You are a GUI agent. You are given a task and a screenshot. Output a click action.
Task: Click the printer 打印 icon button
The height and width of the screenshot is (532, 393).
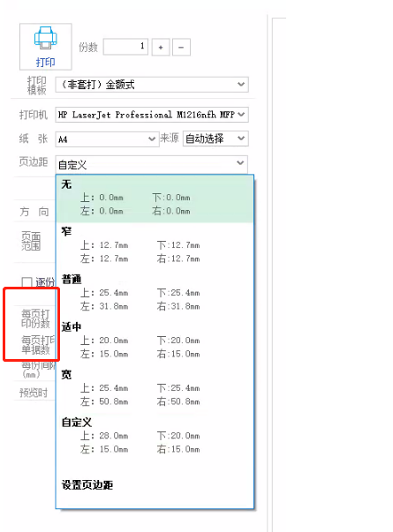[46, 47]
